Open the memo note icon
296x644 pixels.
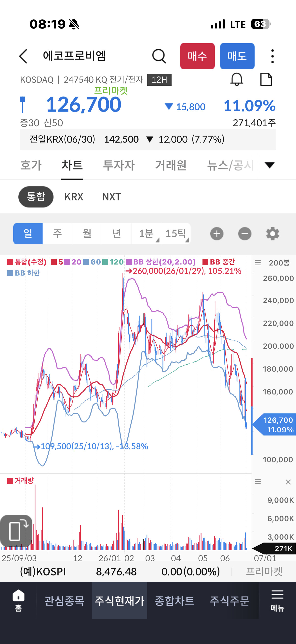(x=266, y=80)
